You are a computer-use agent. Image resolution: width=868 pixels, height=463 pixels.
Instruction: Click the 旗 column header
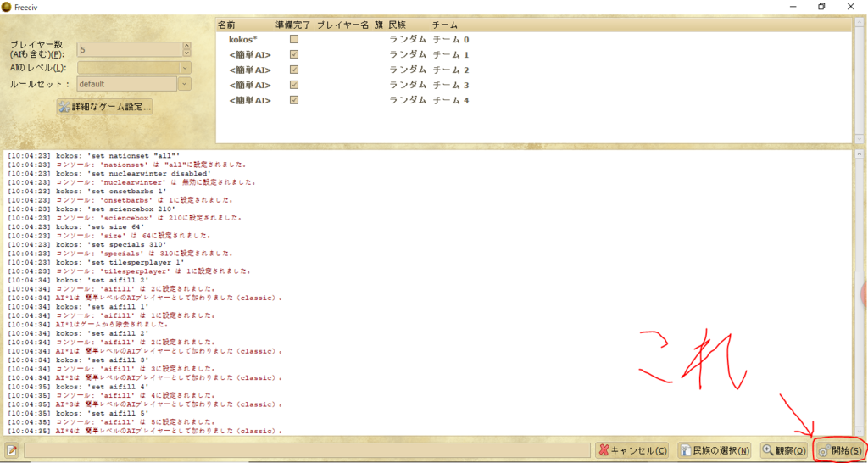pos(379,25)
